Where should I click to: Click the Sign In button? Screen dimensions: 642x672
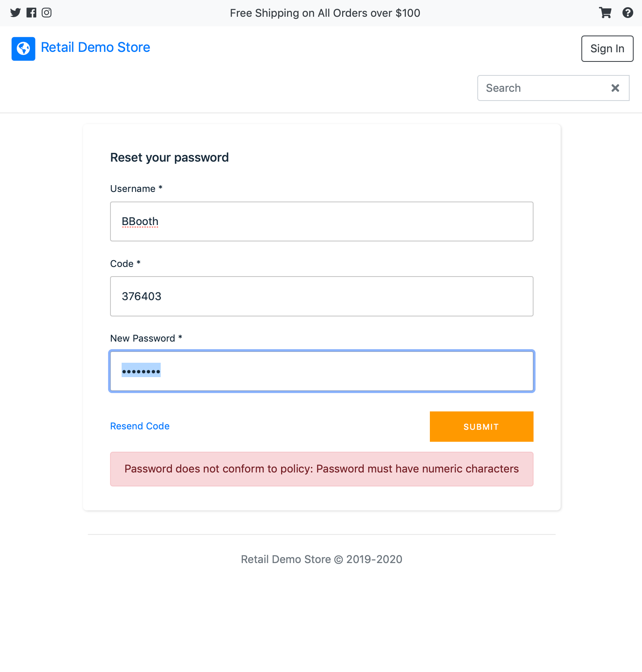[607, 49]
